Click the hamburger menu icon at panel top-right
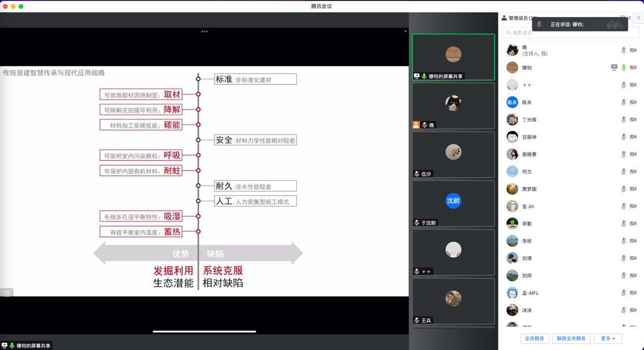644x350 pixels. click(x=638, y=18)
